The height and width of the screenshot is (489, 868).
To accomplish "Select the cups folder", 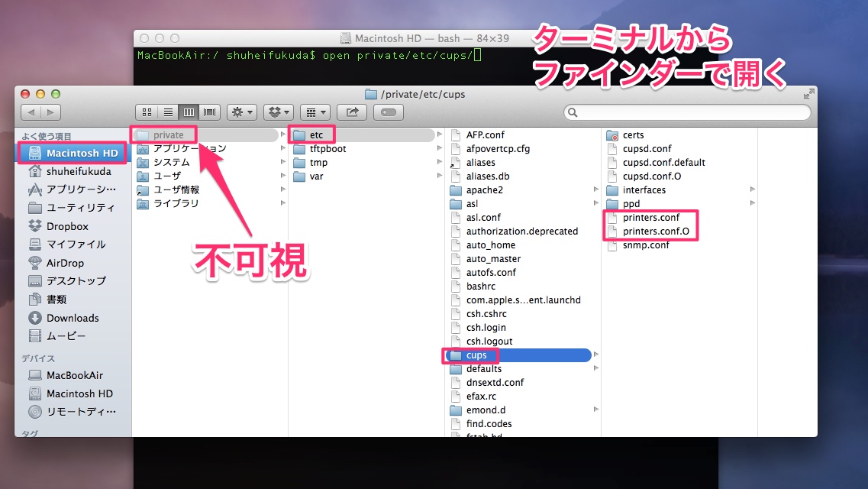I will [519, 355].
